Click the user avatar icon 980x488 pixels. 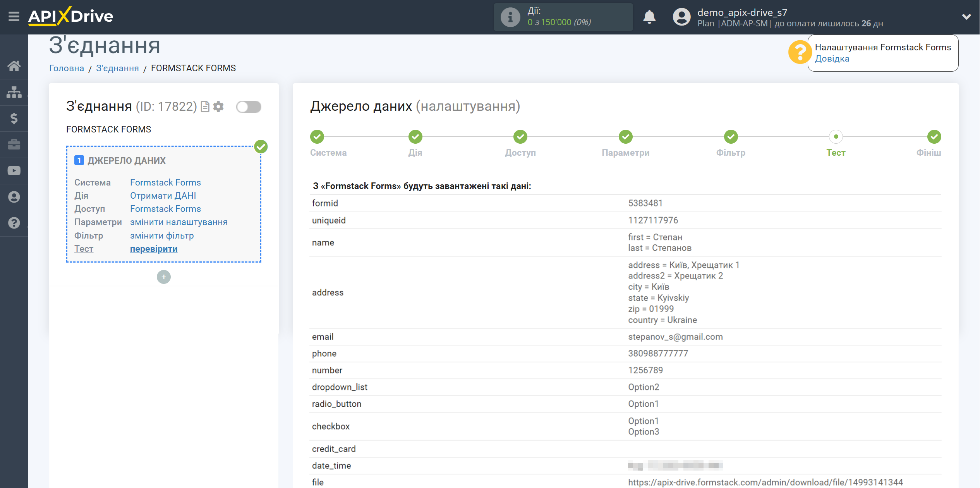point(681,17)
